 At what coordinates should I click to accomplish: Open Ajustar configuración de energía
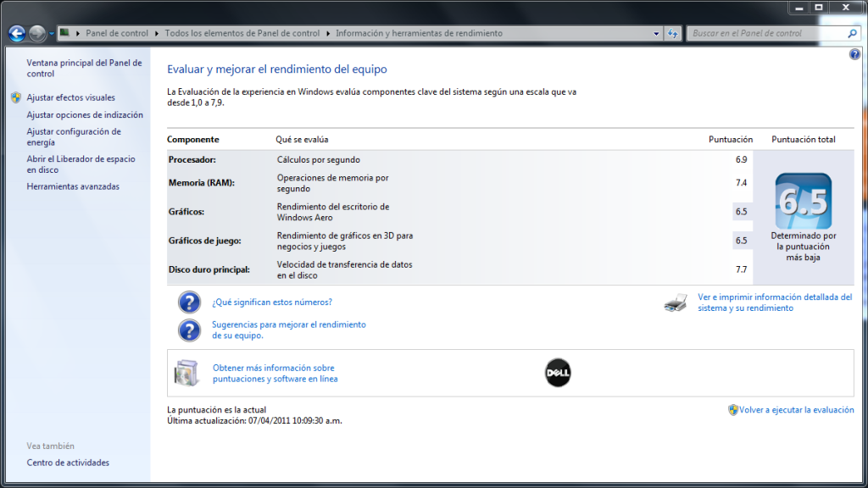tap(74, 136)
